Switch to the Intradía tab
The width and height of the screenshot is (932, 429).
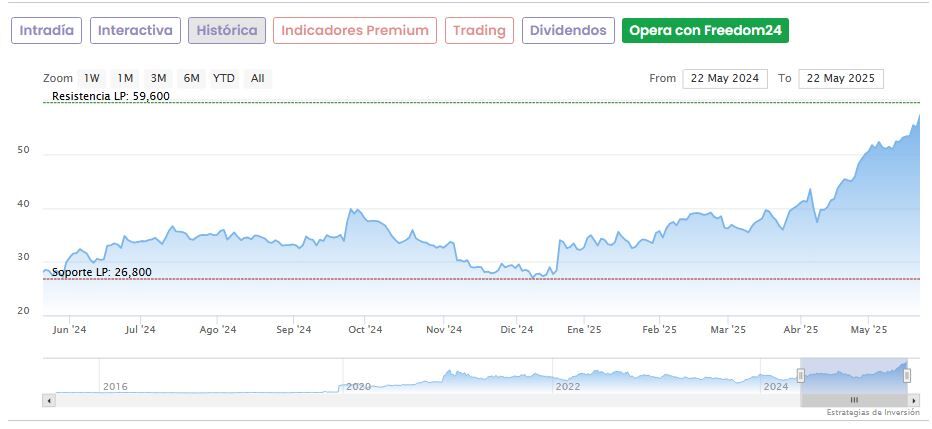click(47, 30)
